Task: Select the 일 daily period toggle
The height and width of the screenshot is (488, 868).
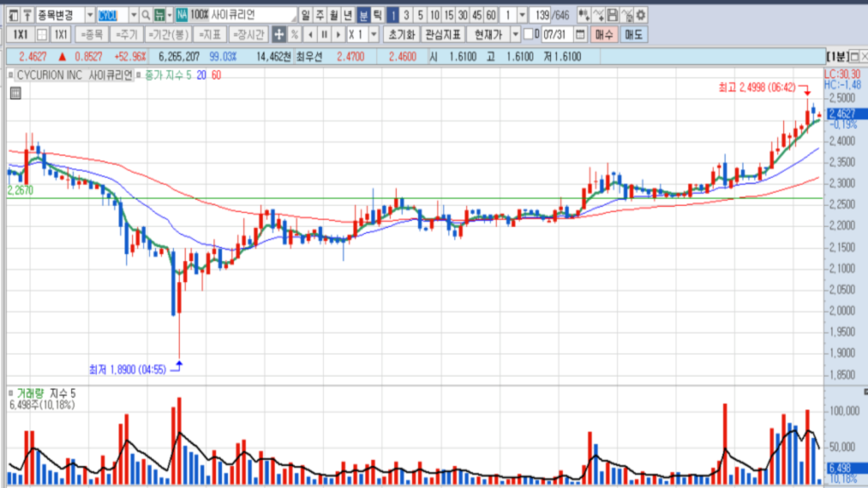Action: (x=305, y=15)
